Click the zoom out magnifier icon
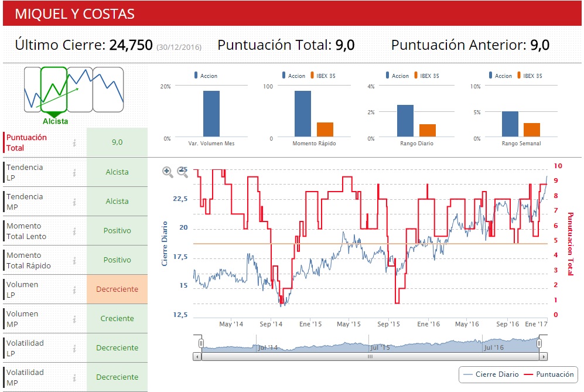Viewport: 584px width, 392px height. [x=183, y=172]
